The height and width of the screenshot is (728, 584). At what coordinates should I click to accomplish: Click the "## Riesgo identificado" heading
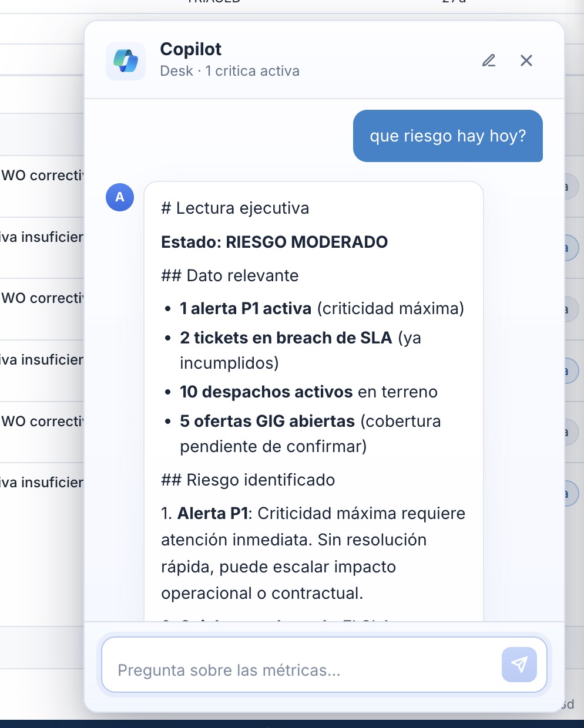click(x=248, y=480)
